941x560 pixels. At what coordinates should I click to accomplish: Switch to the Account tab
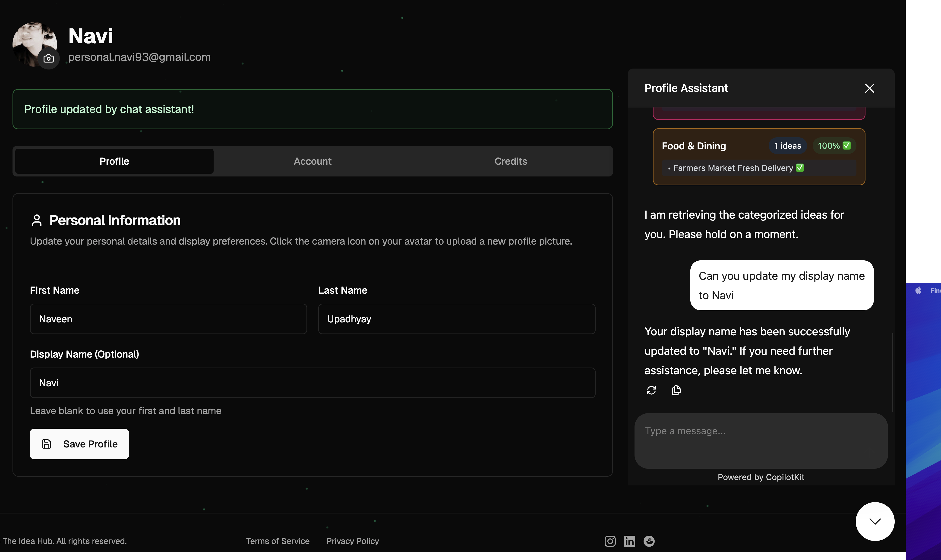pos(313,161)
